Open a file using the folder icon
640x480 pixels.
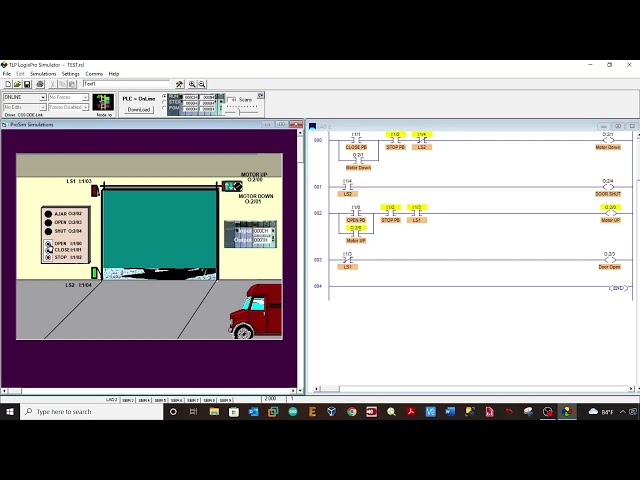17,84
